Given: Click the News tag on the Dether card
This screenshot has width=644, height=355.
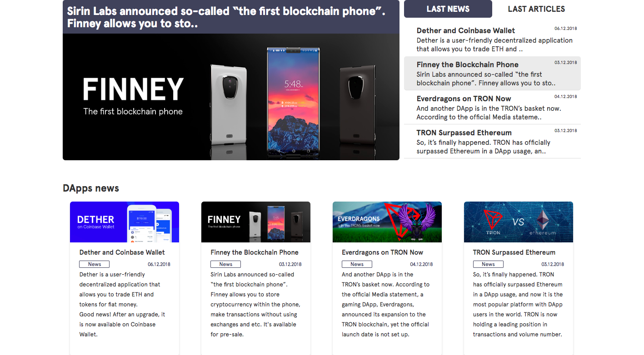Looking at the screenshot, I should click(x=94, y=264).
